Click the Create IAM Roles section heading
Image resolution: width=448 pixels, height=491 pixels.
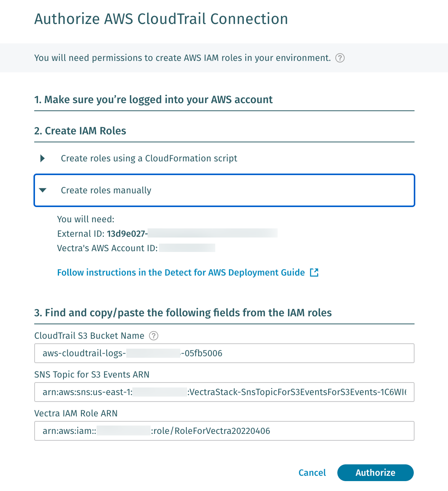point(80,131)
